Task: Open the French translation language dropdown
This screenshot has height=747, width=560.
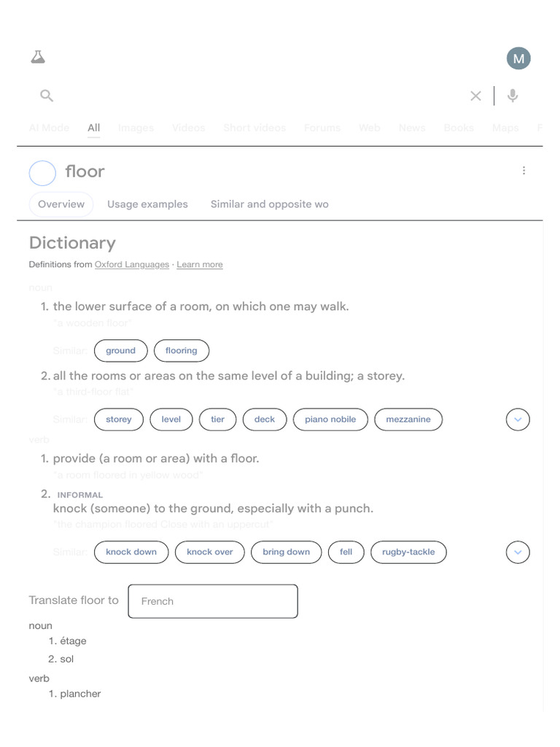Action: tap(213, 601)
